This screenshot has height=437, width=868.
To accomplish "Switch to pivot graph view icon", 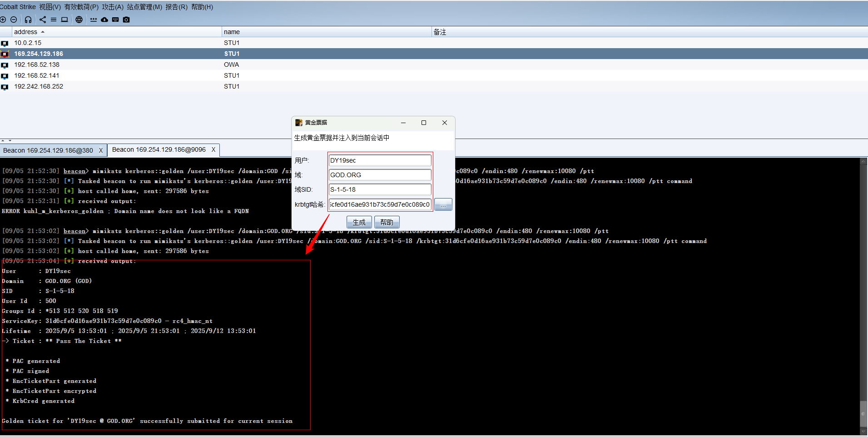I will click(x=43, y=20).
